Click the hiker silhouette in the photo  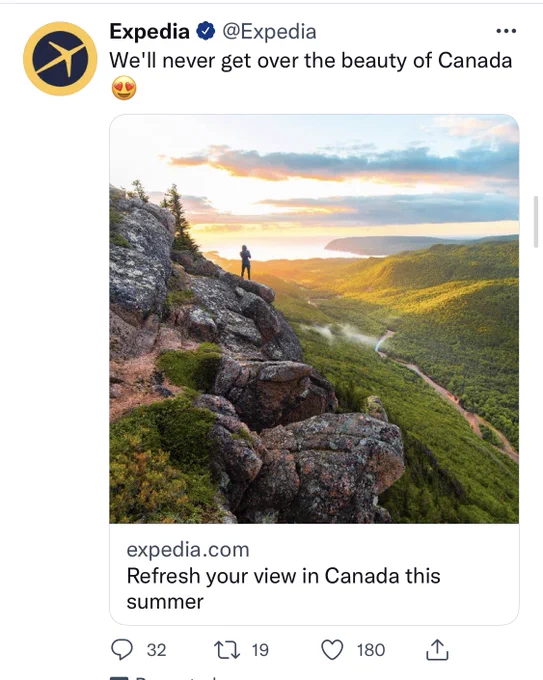click(x=245, y=262)
